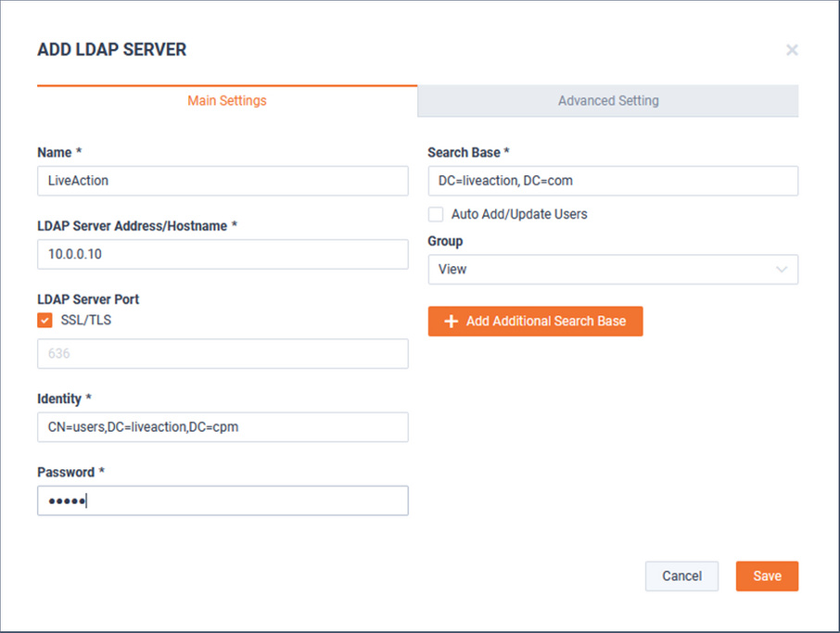The height and width of the screenshot is (633, 840).
Task: Add an additional search base
Action: coord(535,322)
